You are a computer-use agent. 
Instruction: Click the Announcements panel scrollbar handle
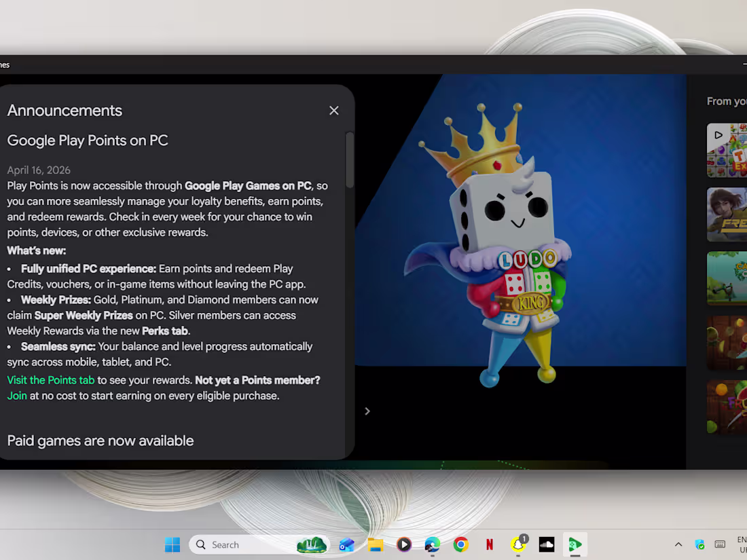(350, 160)
